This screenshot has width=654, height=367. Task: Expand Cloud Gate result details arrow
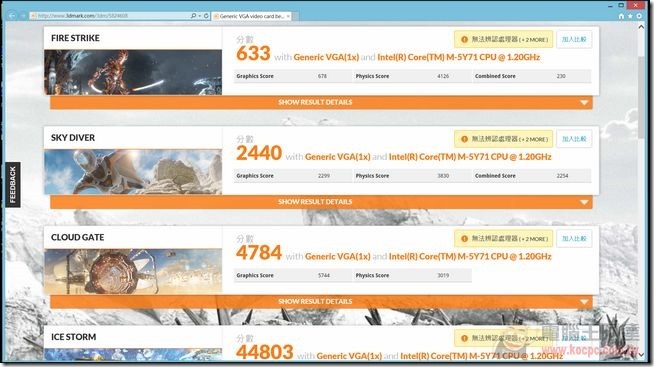click(x=584, y=302)
